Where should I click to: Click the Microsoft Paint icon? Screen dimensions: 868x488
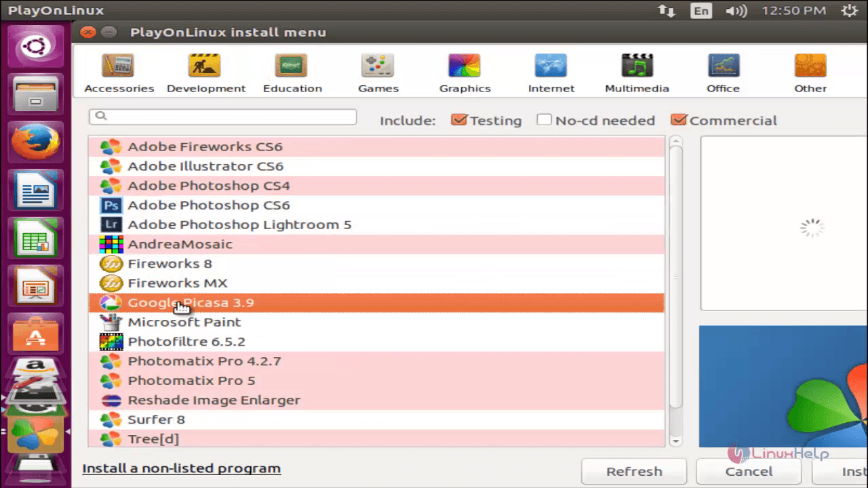click(111, 322)
